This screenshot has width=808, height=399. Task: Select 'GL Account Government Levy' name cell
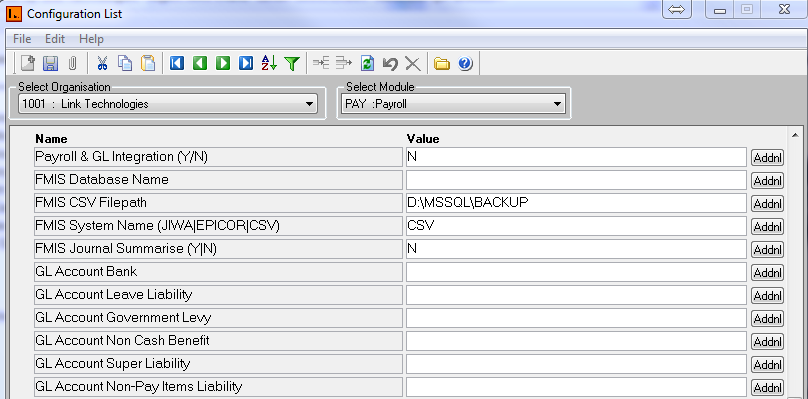coord(218,318)
